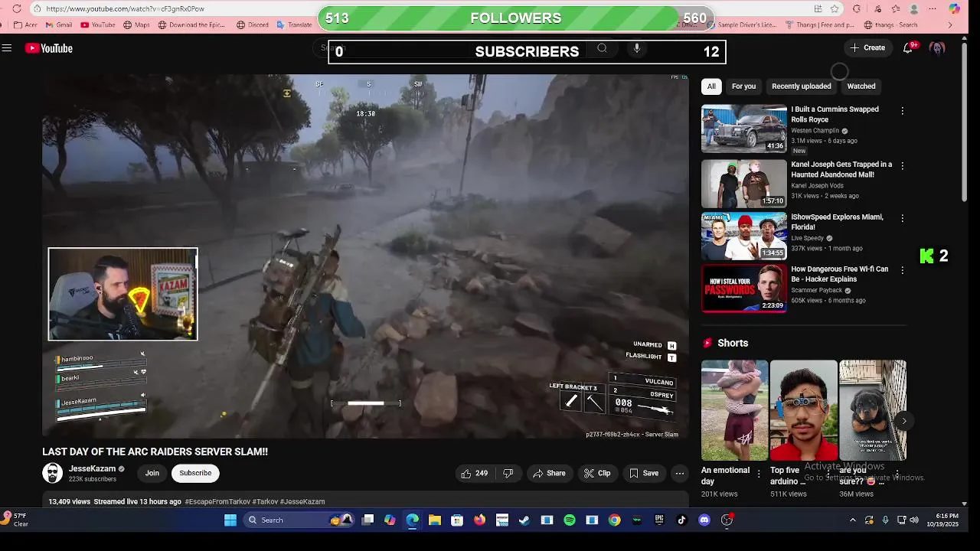This screenshot has width=980, height=551.
Task: Select the 'Watched' filter chip
Action: point(861,86)
